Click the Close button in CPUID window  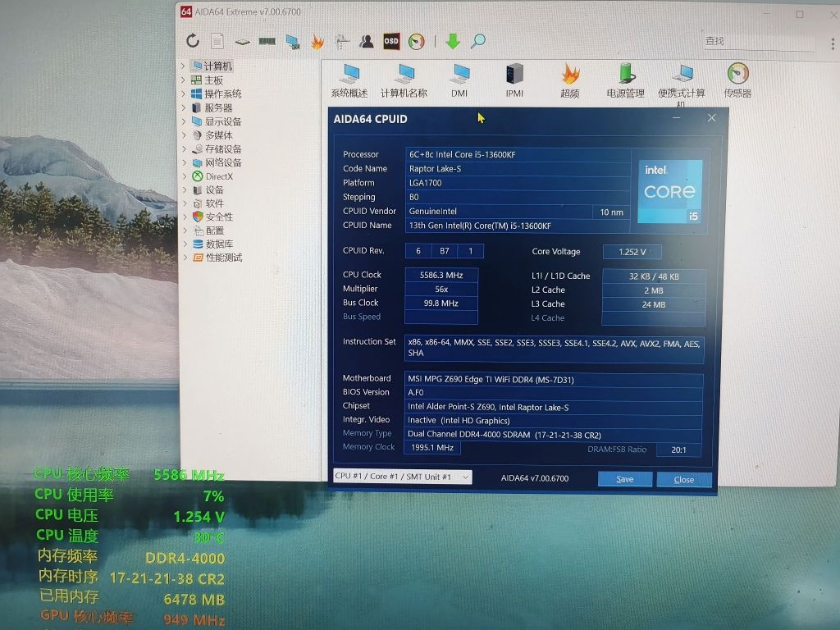tap(684, 478)
